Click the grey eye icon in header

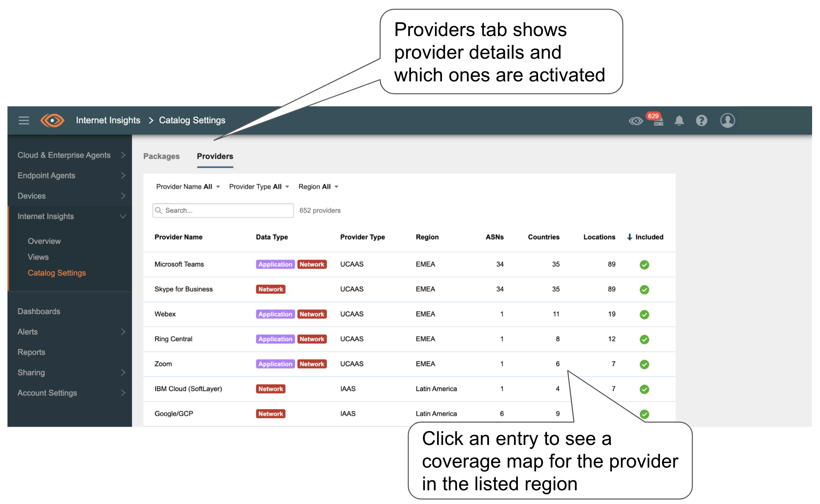pos(636,121)
